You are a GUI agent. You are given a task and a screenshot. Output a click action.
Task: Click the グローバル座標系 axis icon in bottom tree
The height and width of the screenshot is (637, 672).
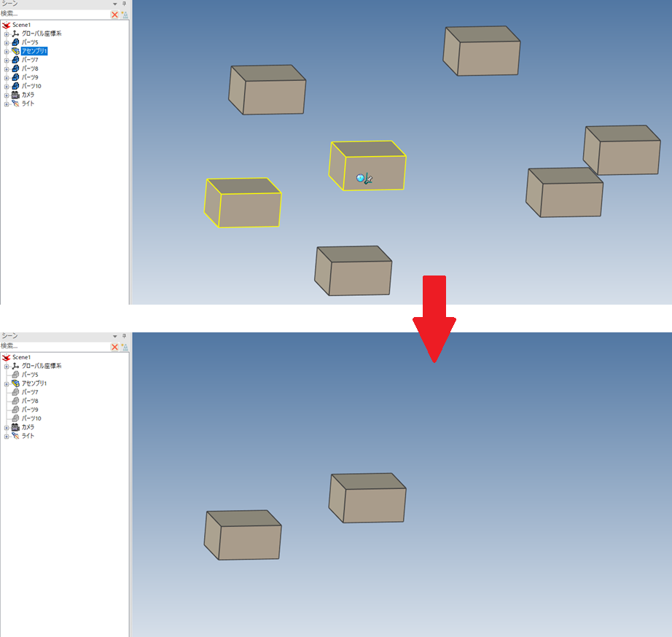(x=15, y=366)
